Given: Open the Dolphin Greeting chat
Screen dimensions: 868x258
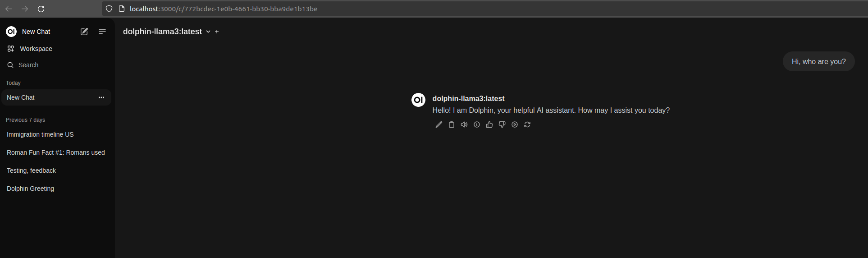Looking at the screenshot, I should pyautogui.click(x=30, y=189).
